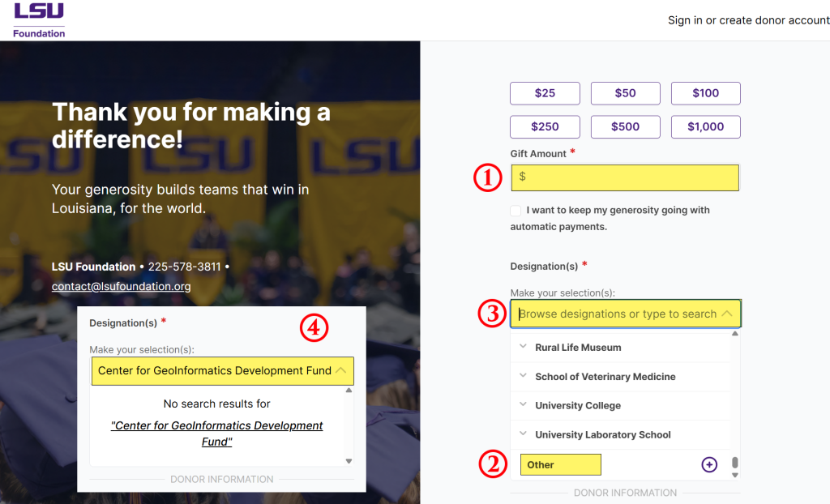Click the contact@lsufoundation.org email link
The image size is (830, 504).
pyautogui.click(x=122, y=287)
